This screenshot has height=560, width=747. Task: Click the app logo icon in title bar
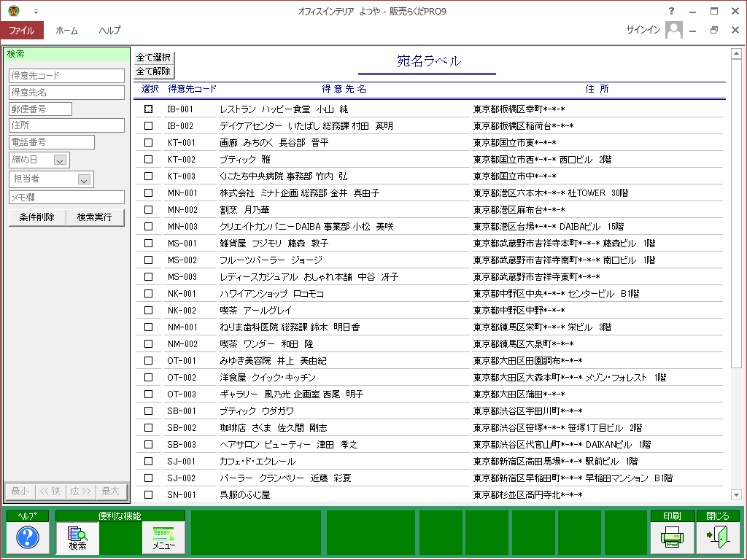point(14,11)
